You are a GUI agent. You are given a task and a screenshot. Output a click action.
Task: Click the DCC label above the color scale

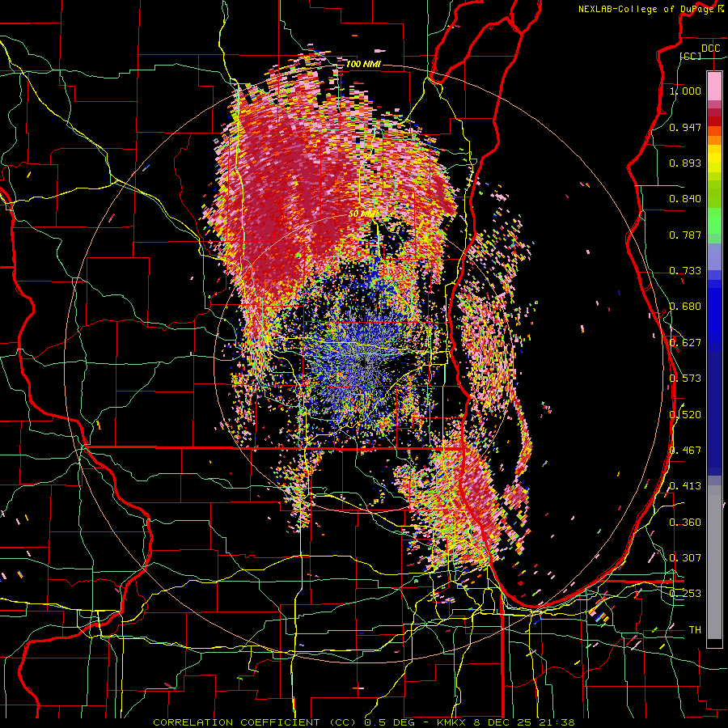pos(710,49)
